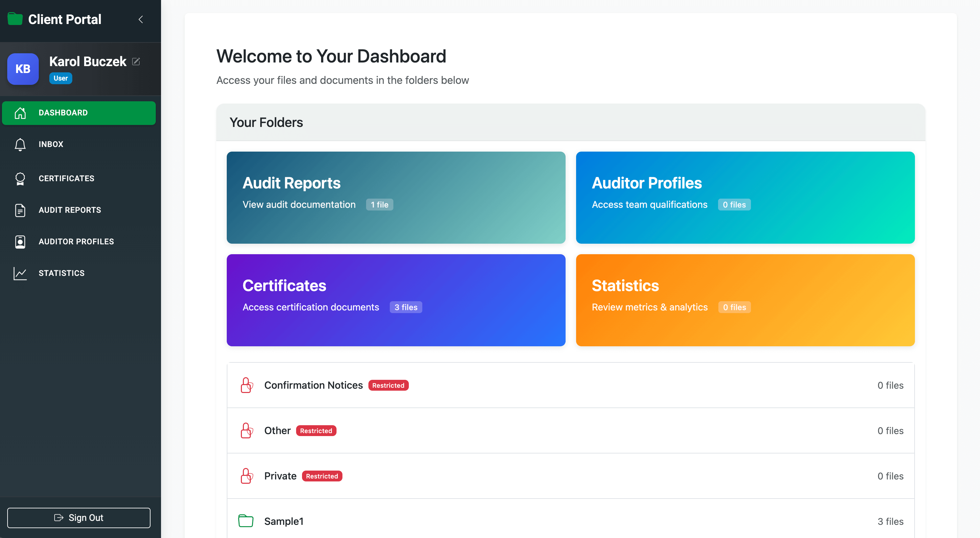This screenshot has width=980, height=538.
Task: Open the Confirmation Notices folder row
Action: 571,385
